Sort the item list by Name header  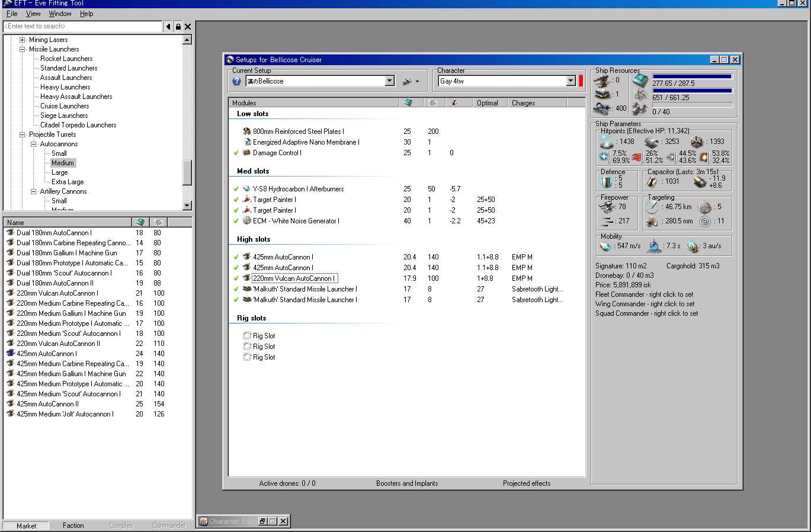[68, 223]
